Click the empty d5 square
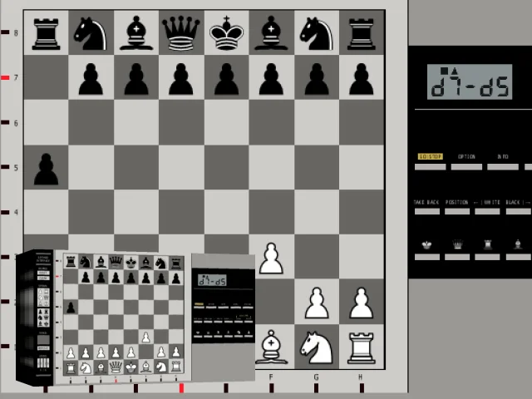Screen dimensions: 532x399 coord(181,167)
